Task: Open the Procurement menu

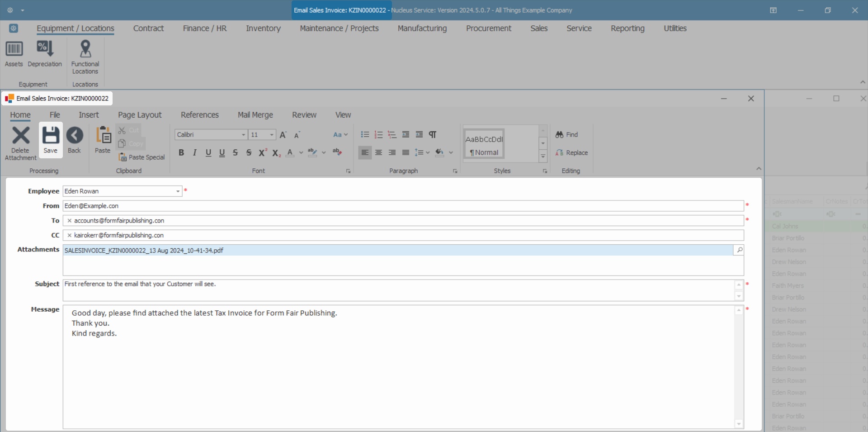Action: click(488, 28)
